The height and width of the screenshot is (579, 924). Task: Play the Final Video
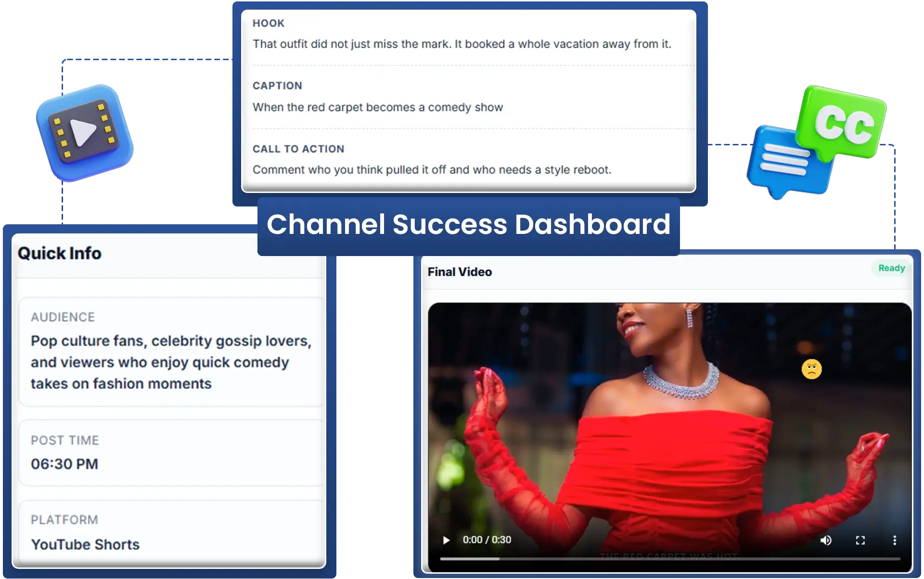pyautogui.click(x=446, y=540)
